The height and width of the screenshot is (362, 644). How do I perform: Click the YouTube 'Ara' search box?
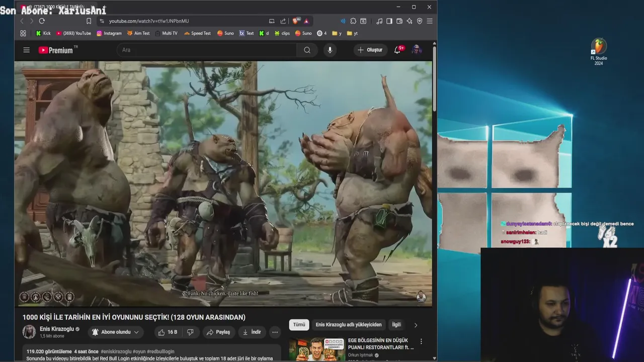click(207, 50)
